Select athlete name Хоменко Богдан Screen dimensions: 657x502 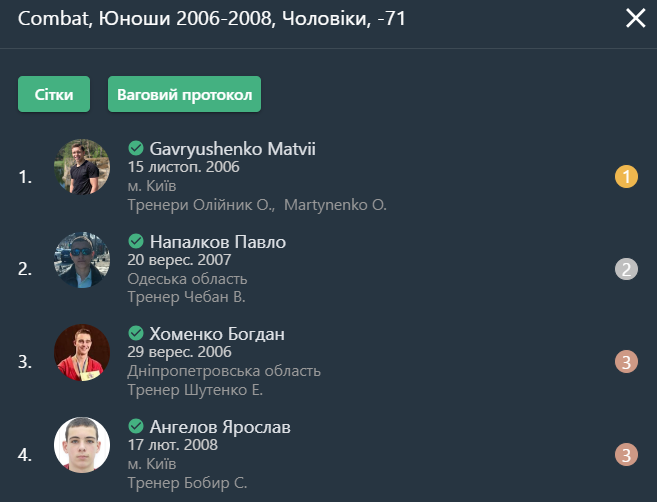(217, 334)
